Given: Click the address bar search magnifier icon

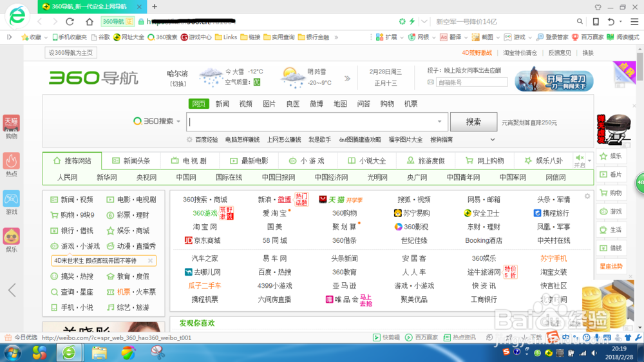Looking at the screenshot, I should [x=580, y=21].
